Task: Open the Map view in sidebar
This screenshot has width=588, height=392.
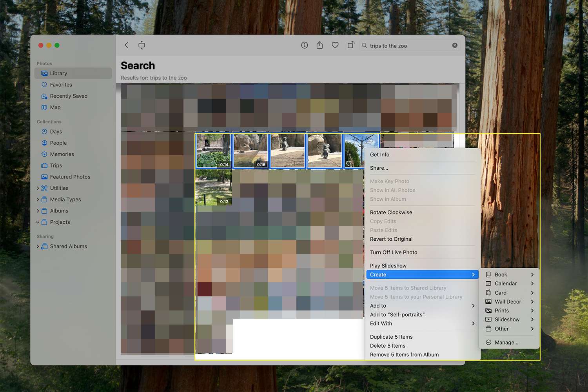Action: point(55,107)
